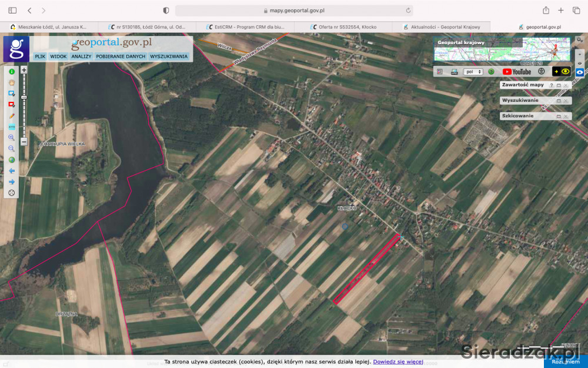Open the ANALIZY menu
This screenshot has height=368, width=588.
click(81, 57)
